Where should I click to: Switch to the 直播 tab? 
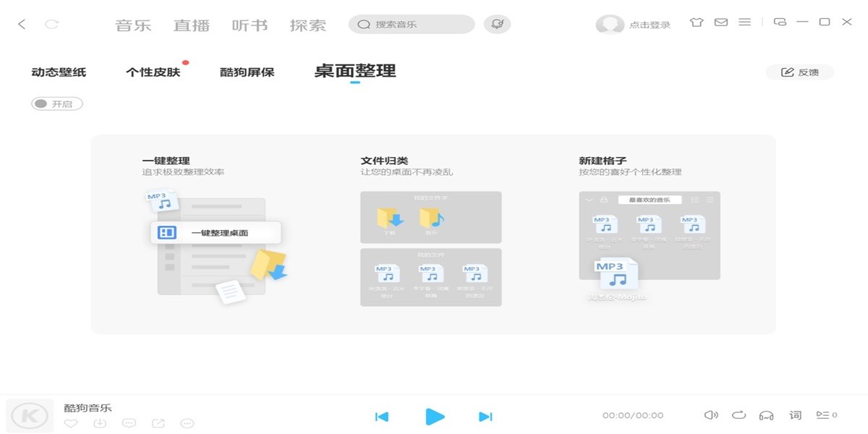[191, 24]
